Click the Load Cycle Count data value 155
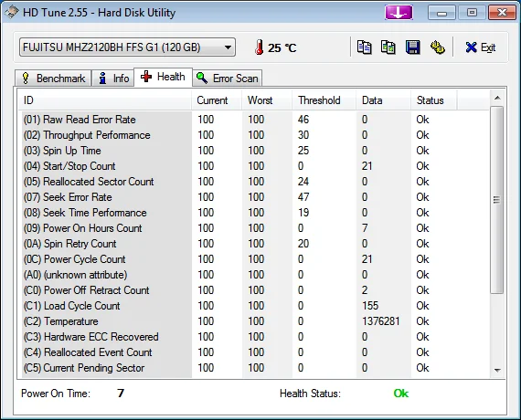Screen dimensions: 521x420 (x=370, y=306)
